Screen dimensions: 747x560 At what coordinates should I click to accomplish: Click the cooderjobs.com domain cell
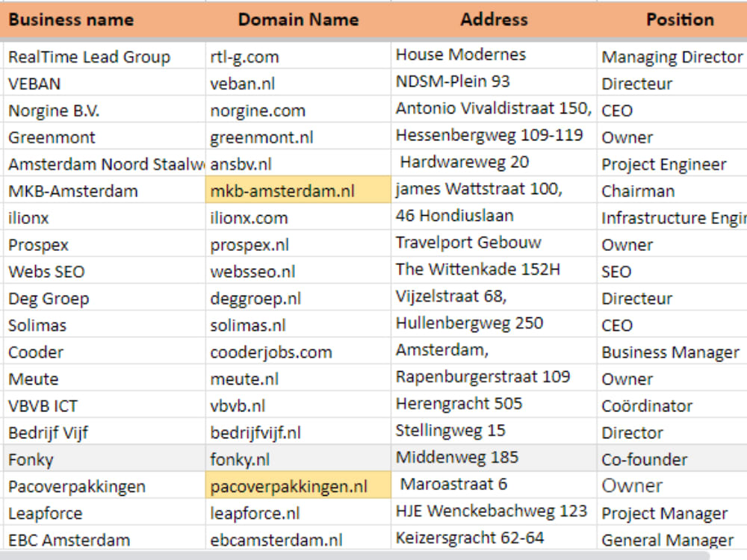pyautogui.click(x=298, y=352)
